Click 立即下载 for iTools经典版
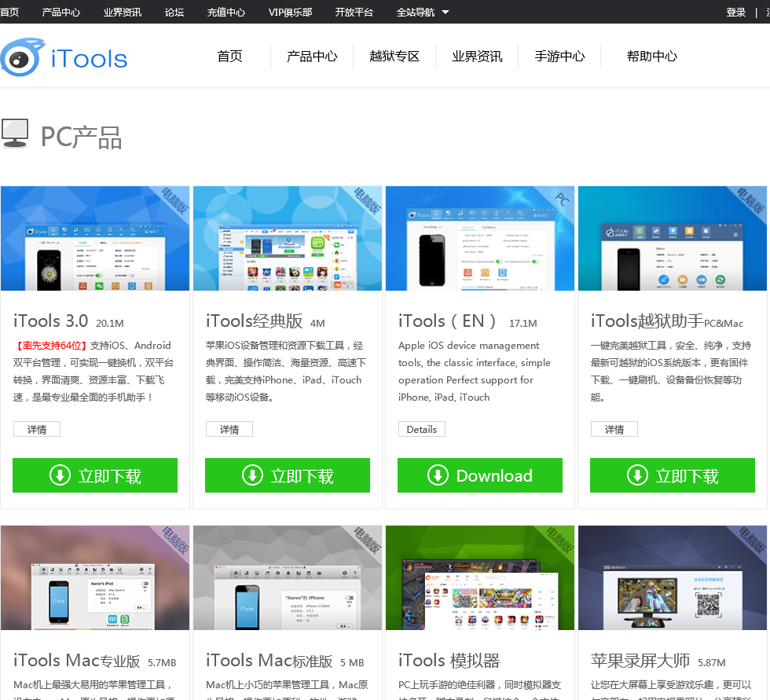The height and width of the screenshot is (700, 770). 288,475
